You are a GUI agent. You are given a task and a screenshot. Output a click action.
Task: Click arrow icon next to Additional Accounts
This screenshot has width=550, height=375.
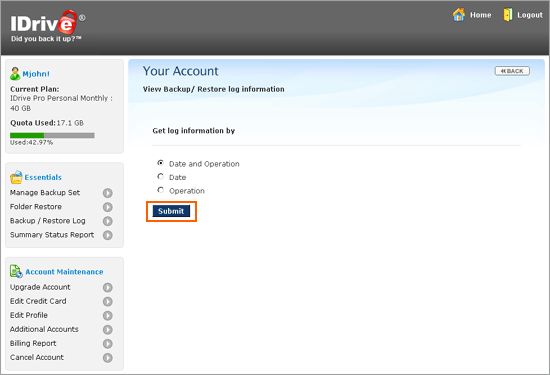pyautogui.click(x=108, y=329)
